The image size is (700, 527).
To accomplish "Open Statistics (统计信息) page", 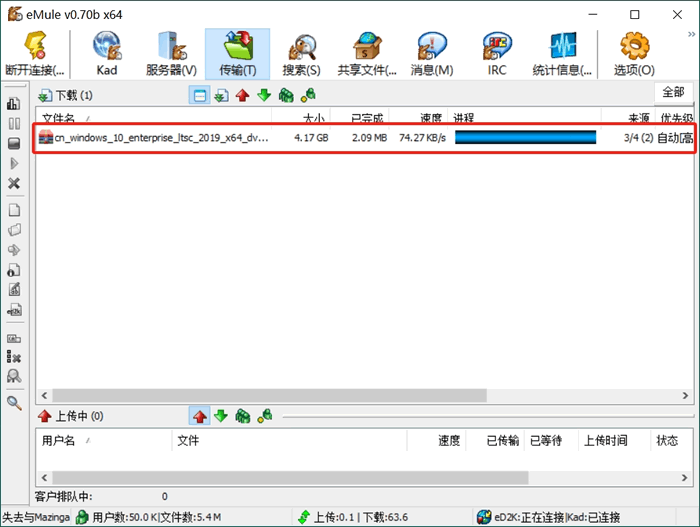I will tap(563, 53).
